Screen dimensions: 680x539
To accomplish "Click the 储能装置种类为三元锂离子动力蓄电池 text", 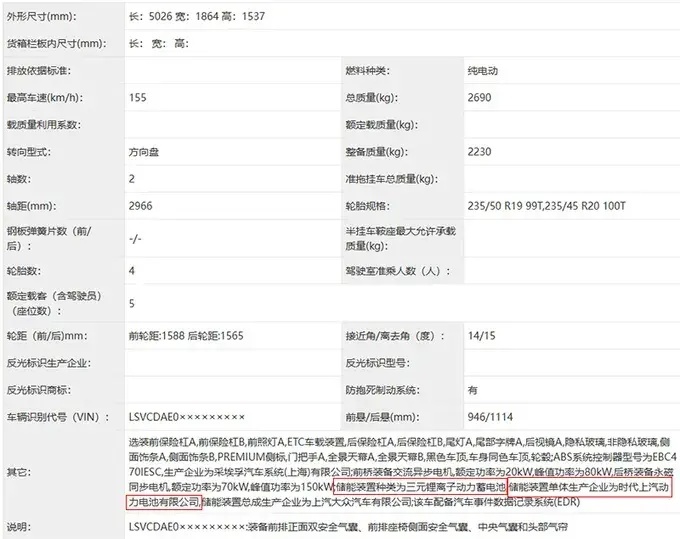I will [421, 487].
